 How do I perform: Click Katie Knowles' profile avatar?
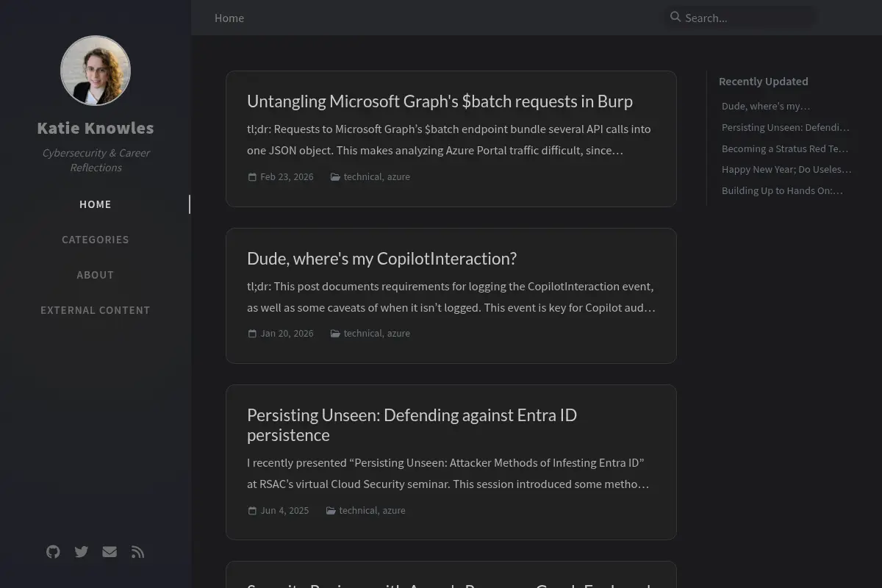(96, 71)
